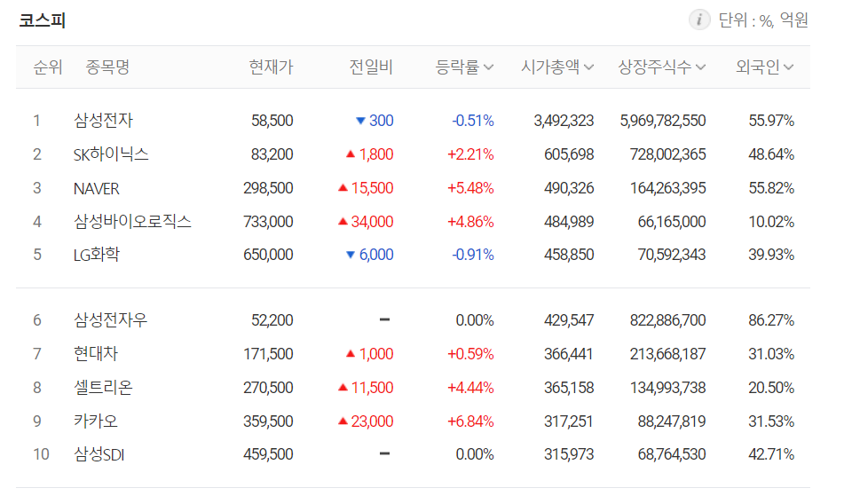Open 현대차 stock link

[x=96, y=354]
